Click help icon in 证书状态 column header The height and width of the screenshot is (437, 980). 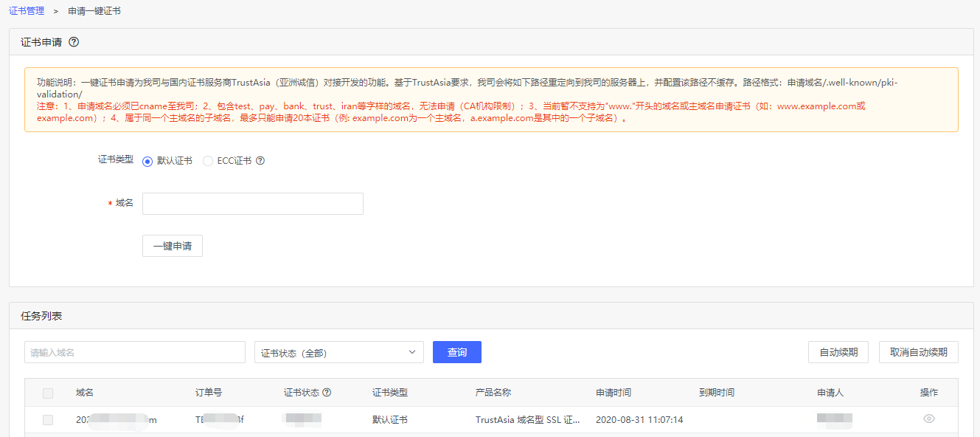click(x=327, y=393)
